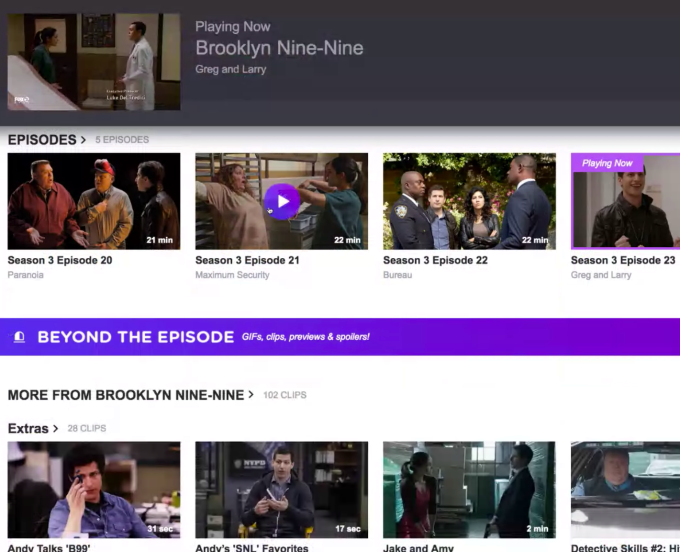The height and width of the screenshot is (552, 680).
Task: Click the 'Bureau' episode subtitle
Action: pyautogui.click(x=398, y=275)
